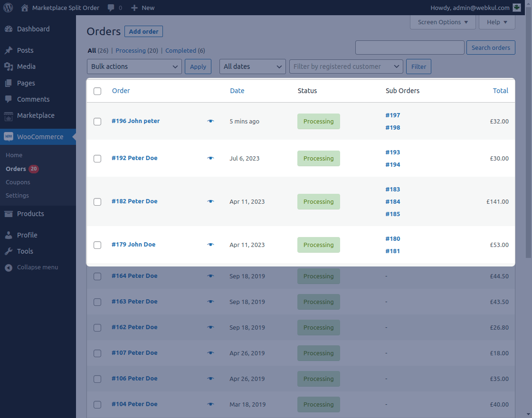Select order #182 checkbox

pyautogui.click(x=97, y=202)
